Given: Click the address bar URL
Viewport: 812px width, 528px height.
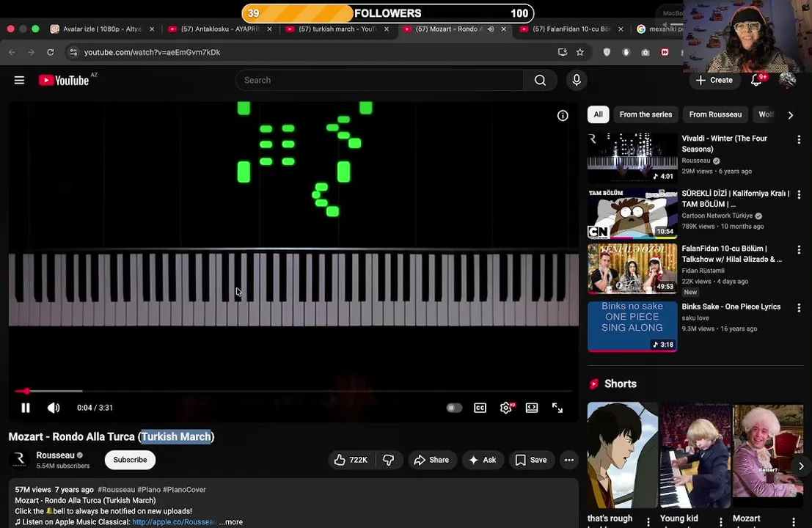Looking at the screenshot, I should coord(152,52).
